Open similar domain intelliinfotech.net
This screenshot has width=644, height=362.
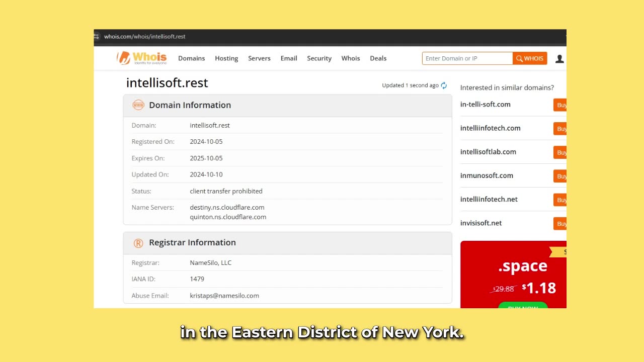tap(489, 199)
